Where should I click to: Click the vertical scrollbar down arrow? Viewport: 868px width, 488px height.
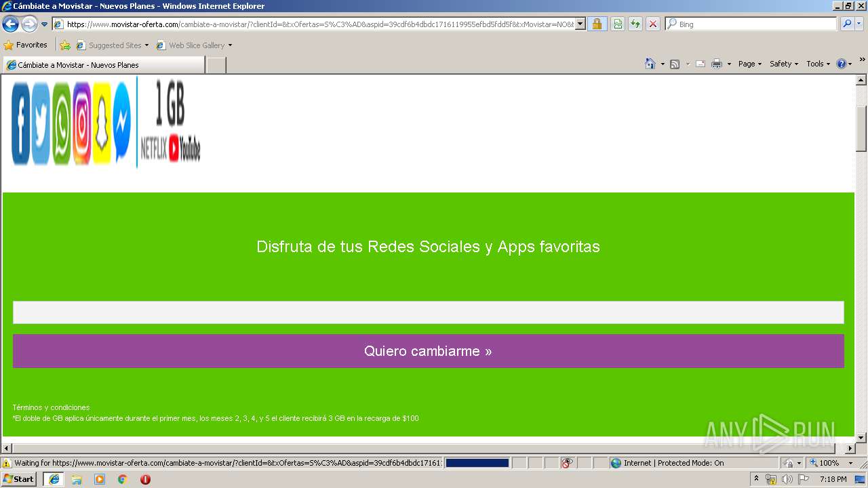861,437
